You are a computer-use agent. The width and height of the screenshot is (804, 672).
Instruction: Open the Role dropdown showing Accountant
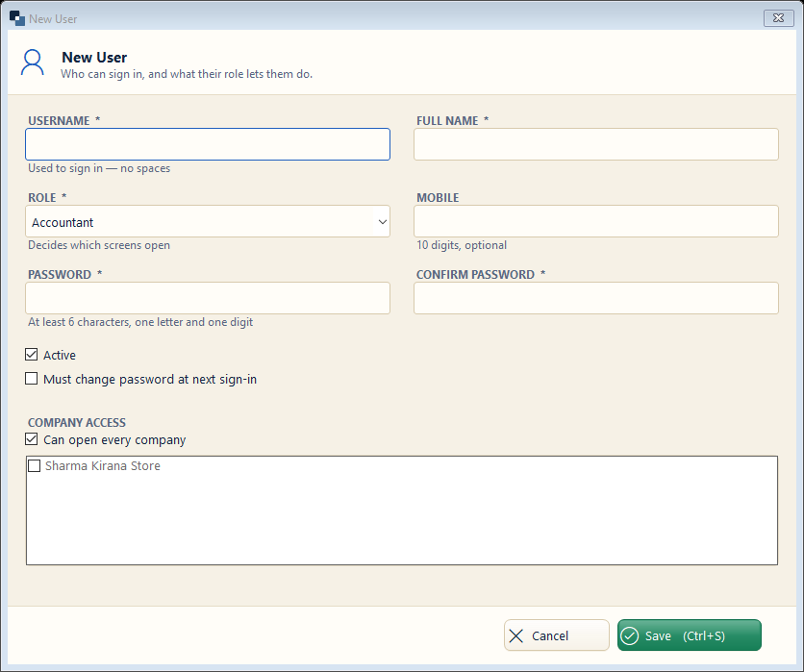208,221
